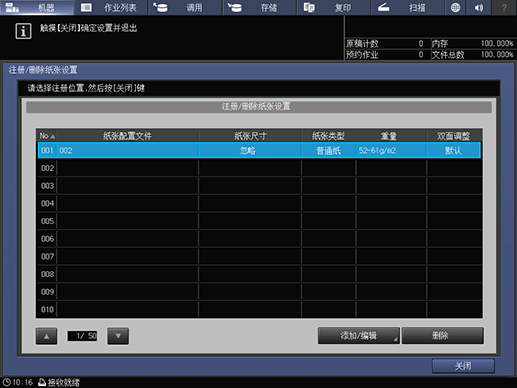Image resolution: width=517 pixels, height=388 pixels.
Task: Go to previous page with up arrow
Action: click(46, 336)
